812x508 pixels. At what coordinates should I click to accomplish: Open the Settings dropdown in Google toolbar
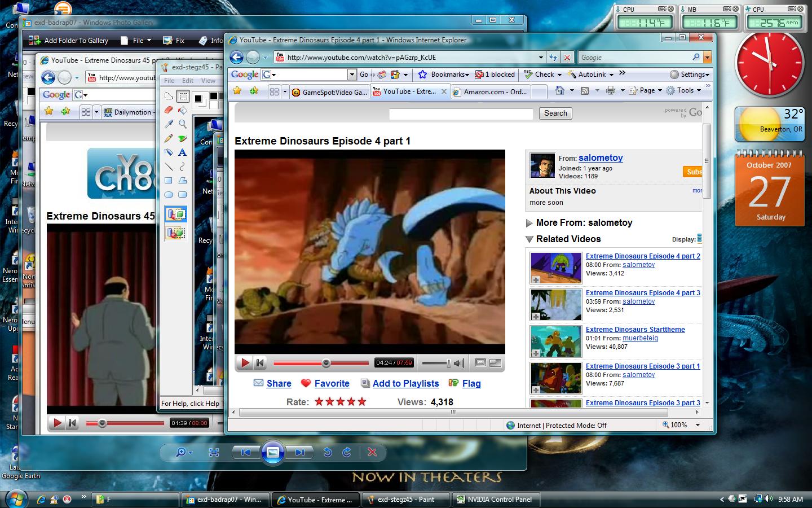click(x=689, y=74)
